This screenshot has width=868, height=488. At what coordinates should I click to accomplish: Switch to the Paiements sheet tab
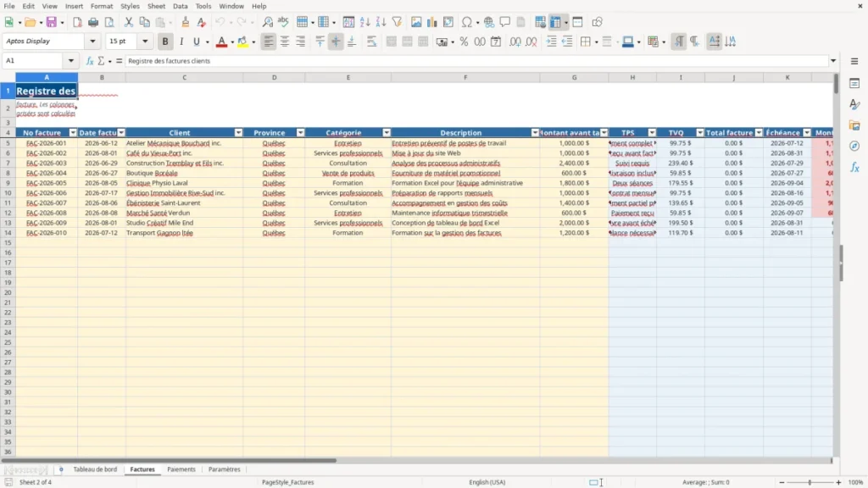coord(181,469)
